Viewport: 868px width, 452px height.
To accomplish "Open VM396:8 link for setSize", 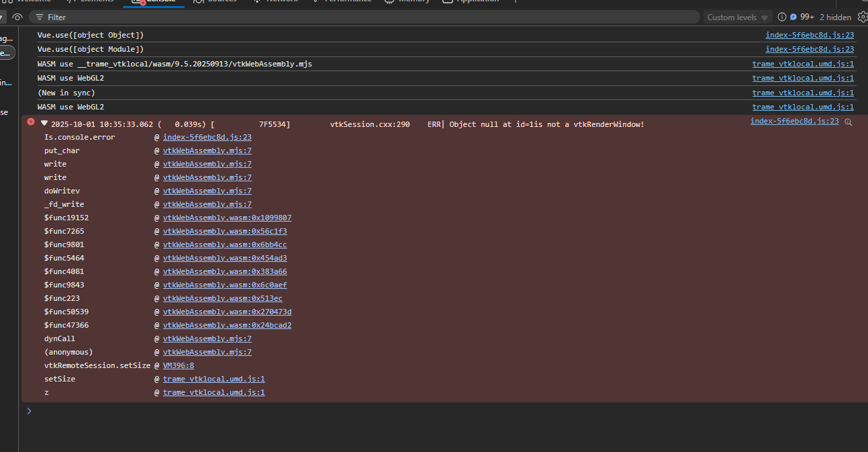I will pos(178,365).
